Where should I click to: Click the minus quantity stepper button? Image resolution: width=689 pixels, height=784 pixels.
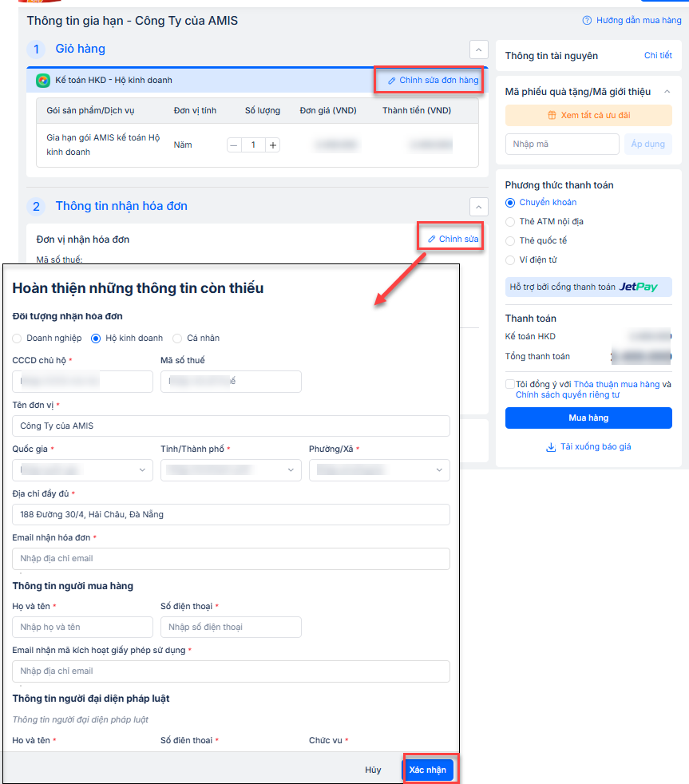tap(233, 145)
